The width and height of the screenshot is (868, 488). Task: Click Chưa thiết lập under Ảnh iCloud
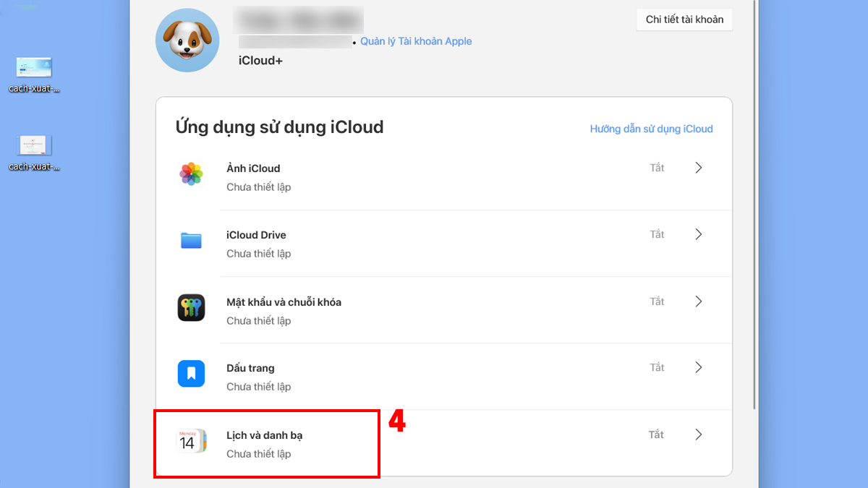pos(258,187)
